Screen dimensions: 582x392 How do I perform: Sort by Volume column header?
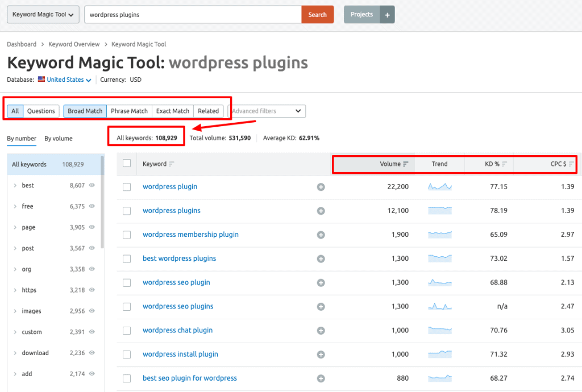point(394,164)
